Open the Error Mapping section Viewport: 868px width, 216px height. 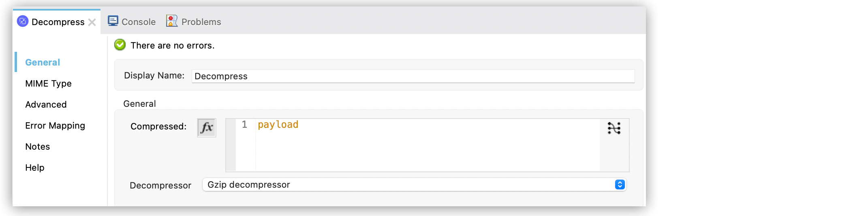click(55, 125)
